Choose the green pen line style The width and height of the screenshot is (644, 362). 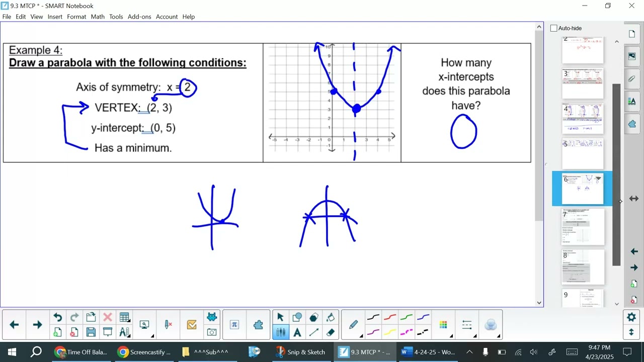tap(407, 317)
